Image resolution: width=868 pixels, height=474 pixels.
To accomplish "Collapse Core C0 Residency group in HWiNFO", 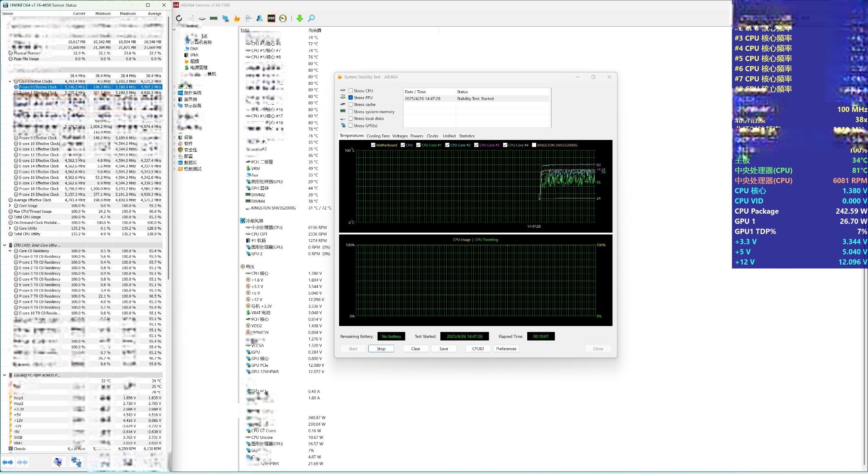I will [10, 251].
